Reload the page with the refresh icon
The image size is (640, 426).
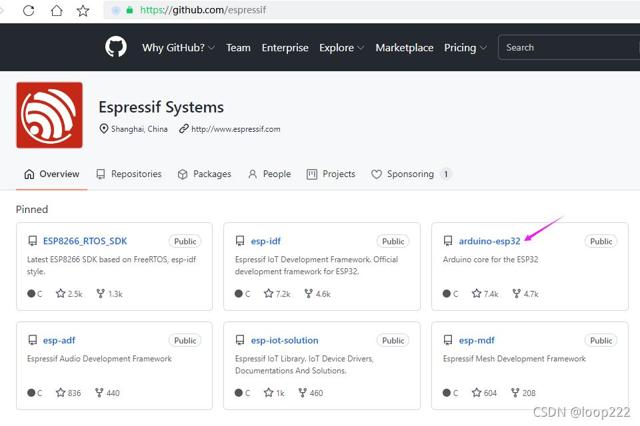pyautogui.click(x=29, y=10)
